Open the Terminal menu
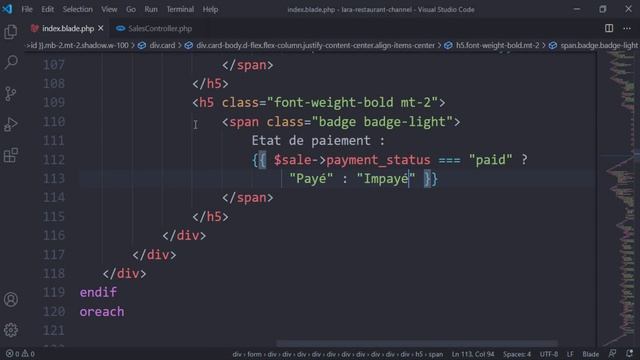The width and height of the screenshot is (640, 360). [180, 9]
